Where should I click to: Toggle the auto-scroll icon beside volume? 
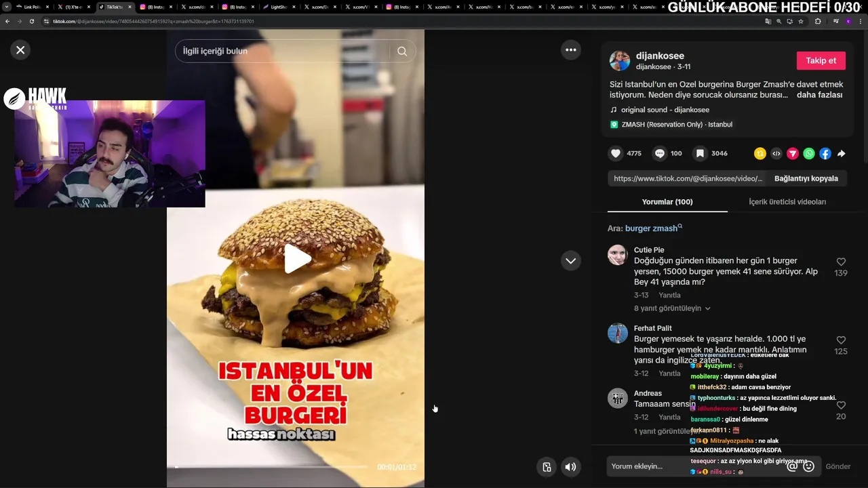pyautogui.click(x=547, y=466)
